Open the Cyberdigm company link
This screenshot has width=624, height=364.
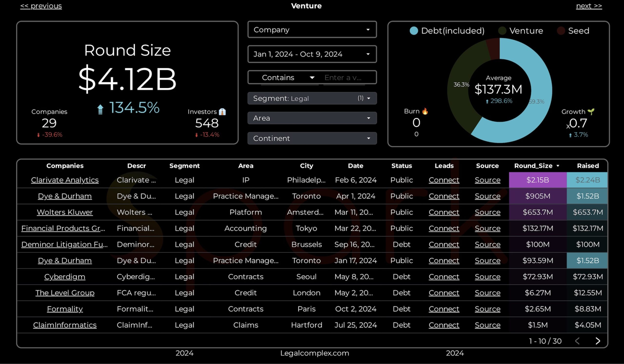click(65, 276)
